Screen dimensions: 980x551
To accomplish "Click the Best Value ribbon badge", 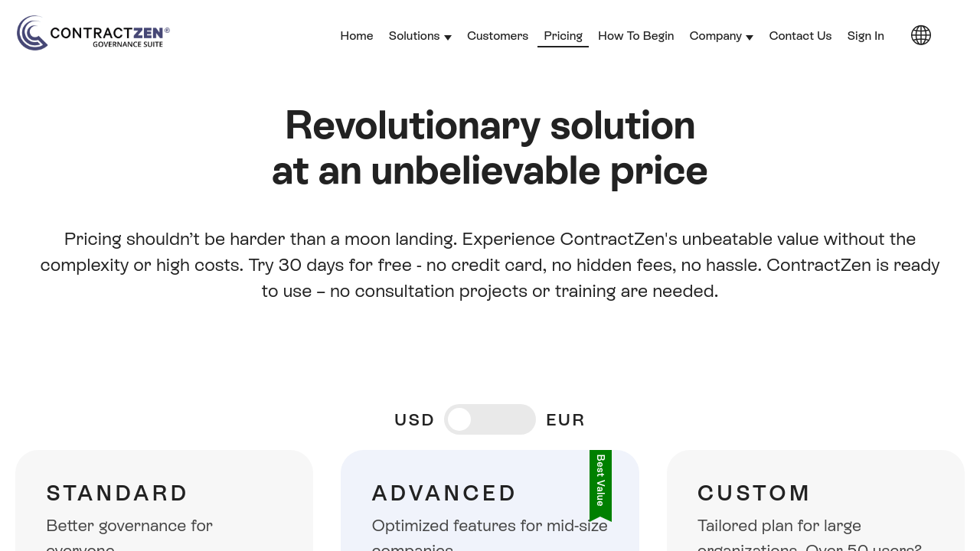I will [600, 482].
